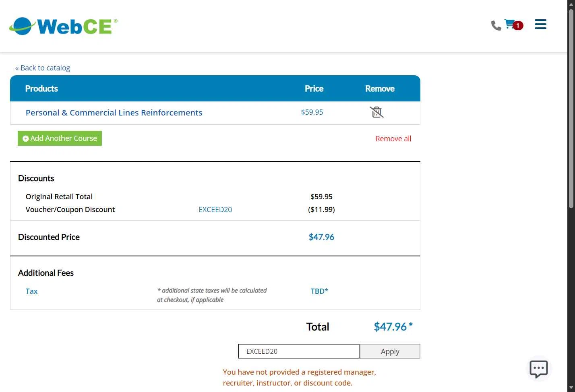The image size is (575, 392).
Task: Go back to catalog link
Action: pos(43,68)
